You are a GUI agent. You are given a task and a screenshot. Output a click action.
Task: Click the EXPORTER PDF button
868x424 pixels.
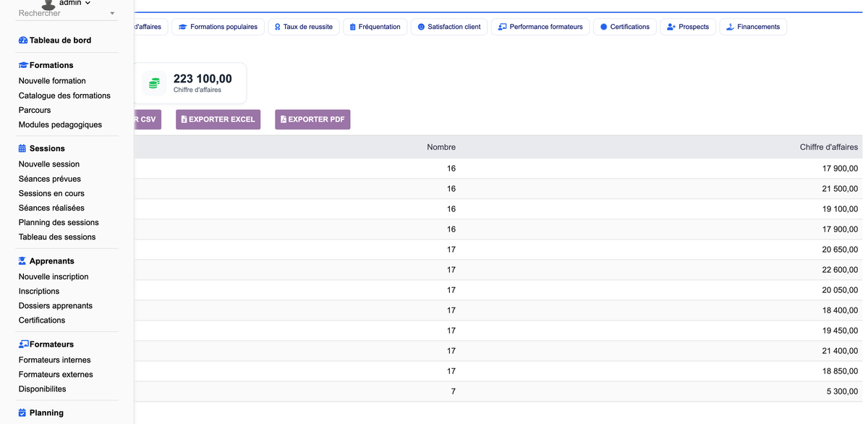pos(312,119)
